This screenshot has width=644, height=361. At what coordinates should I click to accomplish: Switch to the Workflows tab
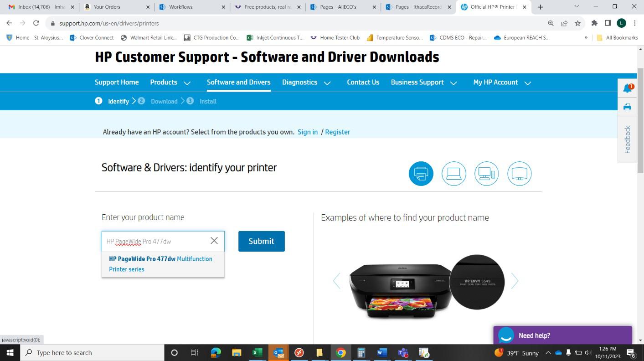coord(191,7)
